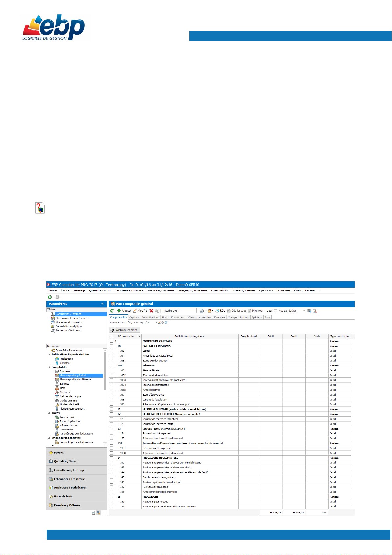Screen dimensions: 392x555
Task: Open the dropdown arrow below navigation buttons
Action: (103, 513)
